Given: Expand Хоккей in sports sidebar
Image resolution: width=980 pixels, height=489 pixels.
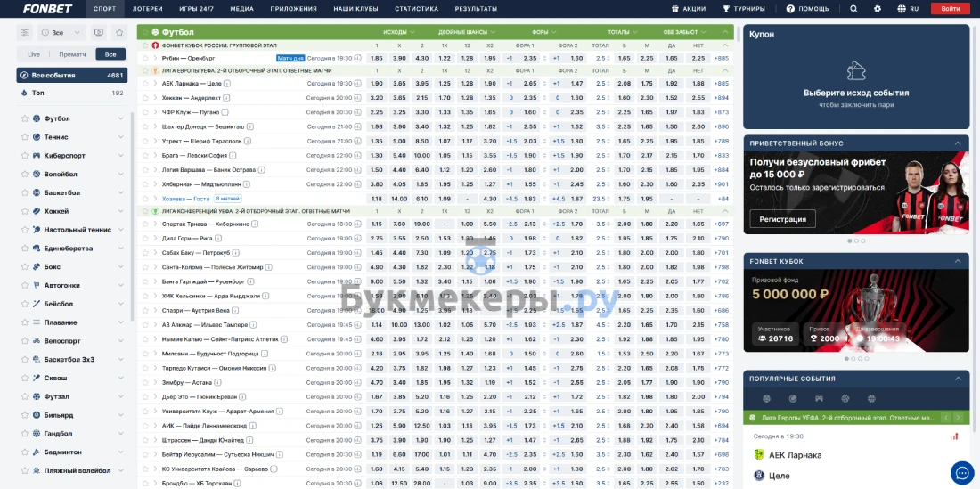Looking at the screenshot, I should (x=120, y=211).
